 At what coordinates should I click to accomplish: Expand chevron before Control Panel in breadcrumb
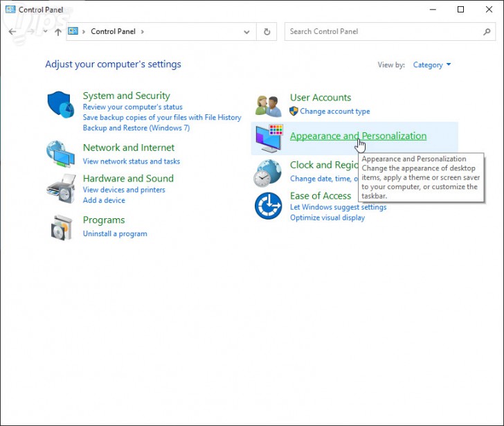pyautogui.click(x=84, y=31)
